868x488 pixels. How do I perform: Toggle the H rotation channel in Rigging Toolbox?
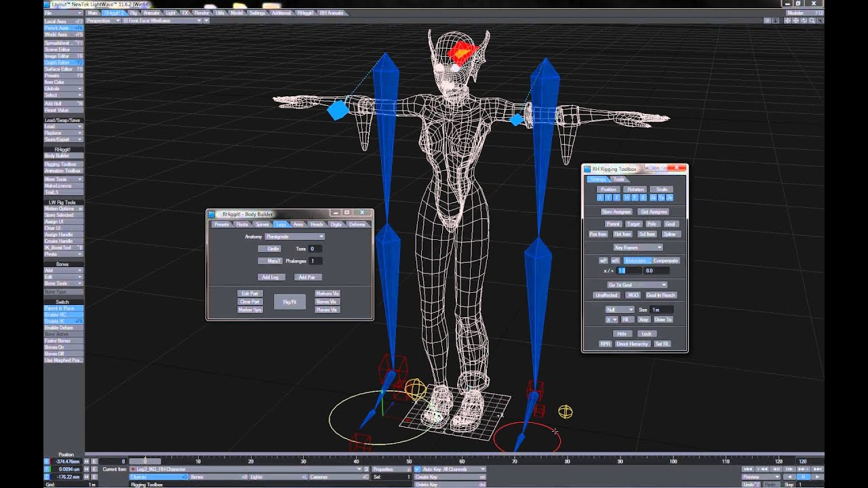click(x=627, y=198)
